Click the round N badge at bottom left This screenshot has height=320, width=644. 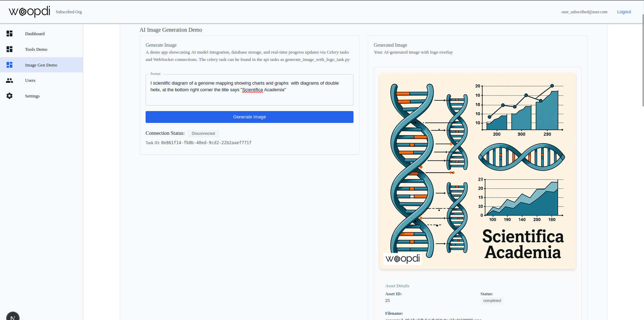coord(13,316)
